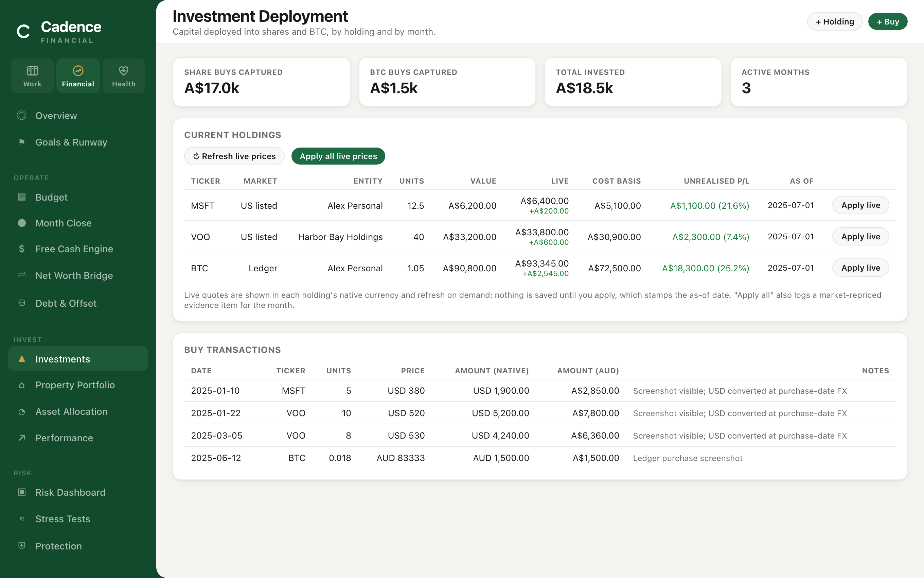Click the Unrealised P/L column header
This screenshot has width=924, height=578.
click(716, 181)
